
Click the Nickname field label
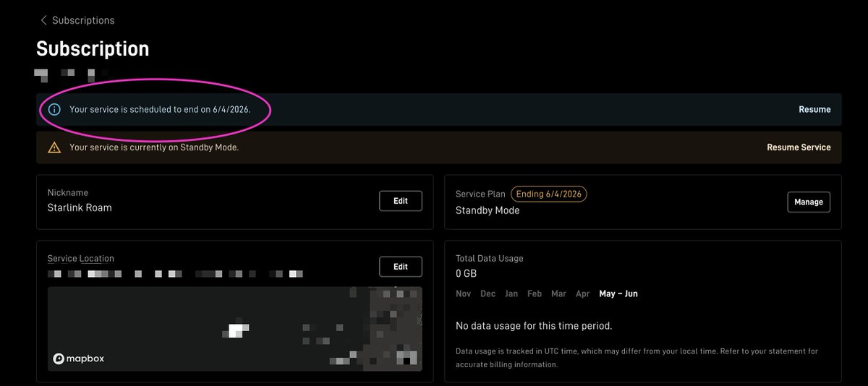coord(68,193)
